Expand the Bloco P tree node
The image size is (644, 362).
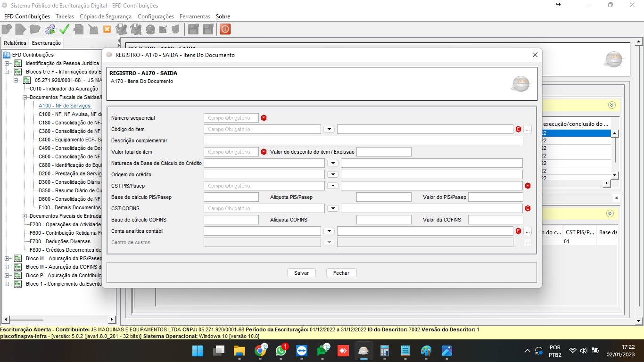[x=7, y=275]
